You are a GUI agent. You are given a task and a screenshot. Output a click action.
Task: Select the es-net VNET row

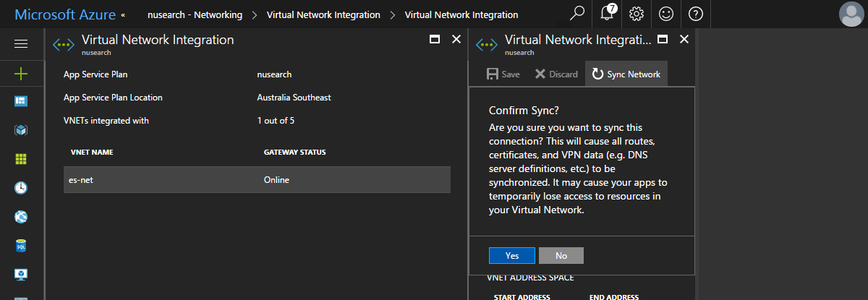(257, 180)
